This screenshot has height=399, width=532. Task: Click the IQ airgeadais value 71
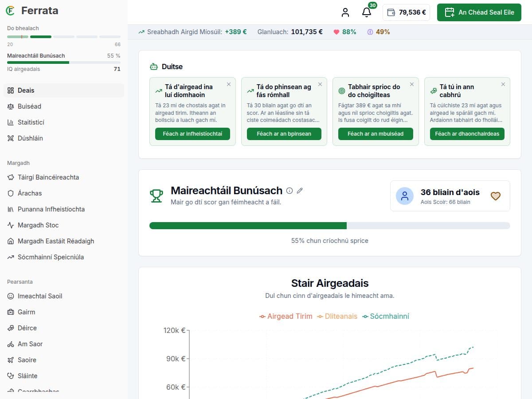point(117,69)
